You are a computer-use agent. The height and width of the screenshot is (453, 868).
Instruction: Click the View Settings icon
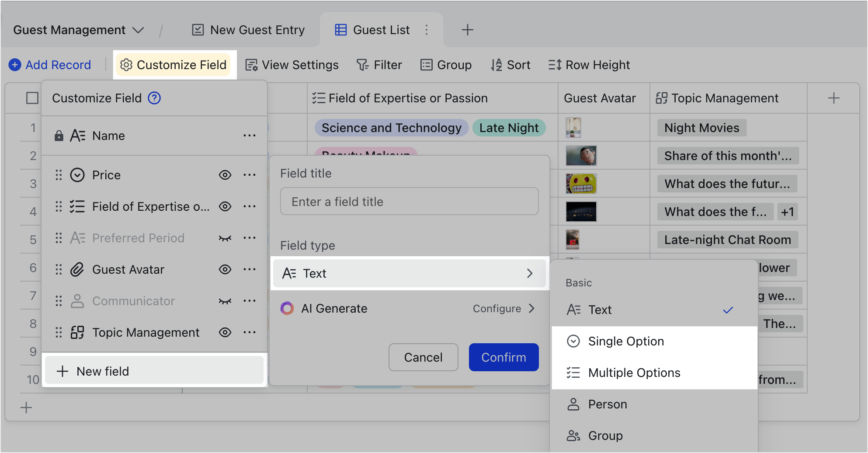pyautogui.click(x=251, y=65)
